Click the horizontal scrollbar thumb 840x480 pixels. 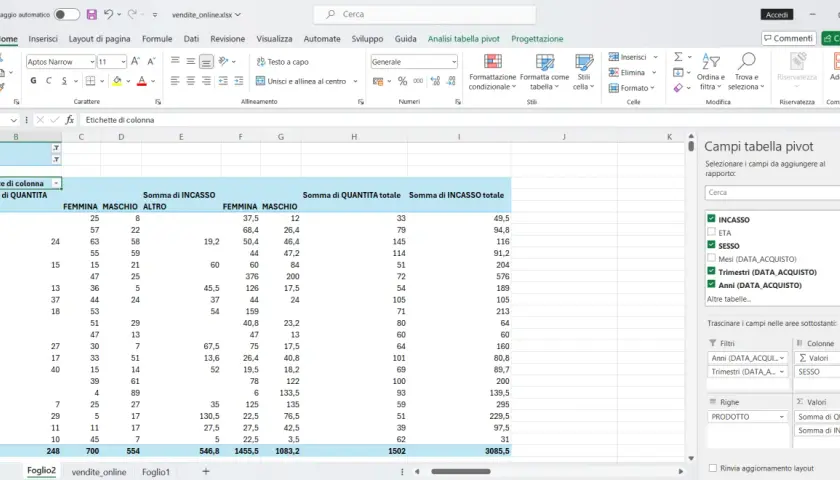point(461,471)
